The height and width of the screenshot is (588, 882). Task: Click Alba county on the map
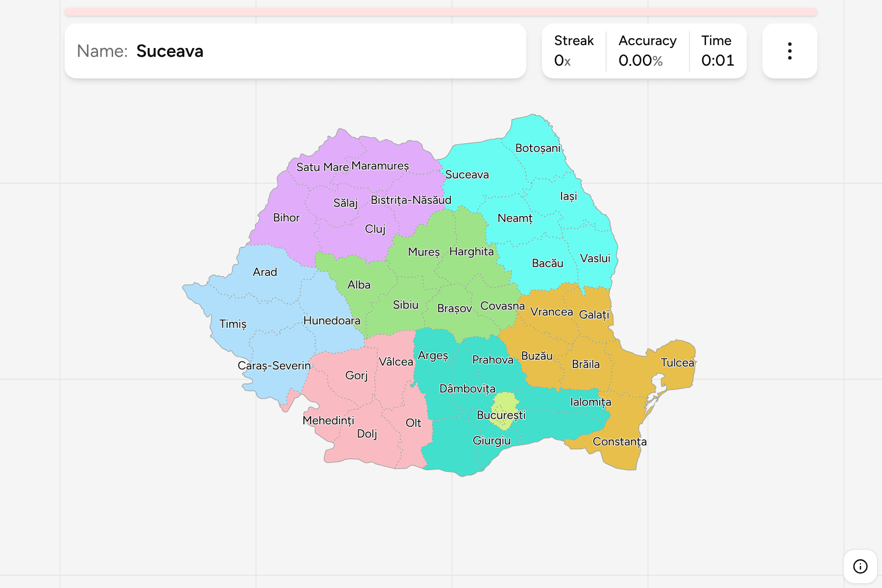(359, 285)
